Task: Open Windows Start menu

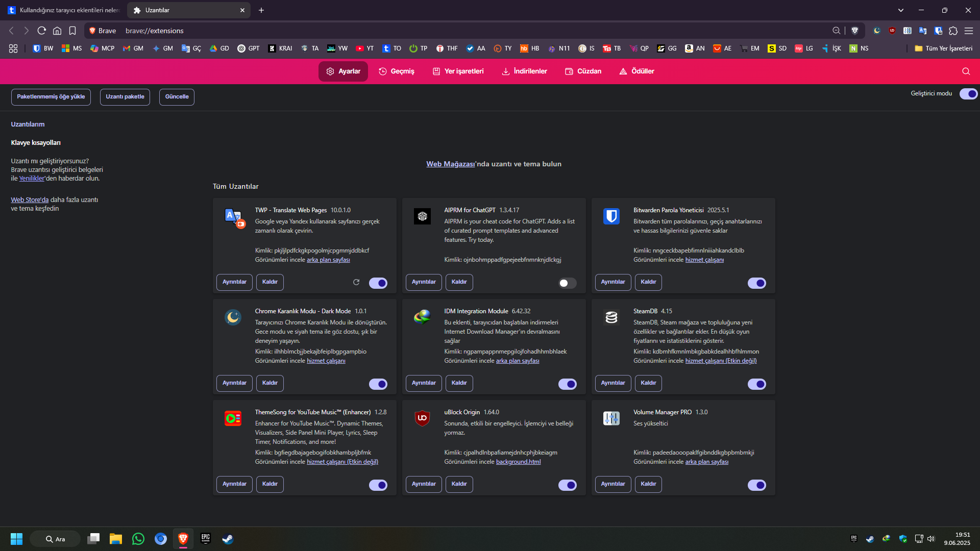Action: pyautogui.click(x=16, y=539)
